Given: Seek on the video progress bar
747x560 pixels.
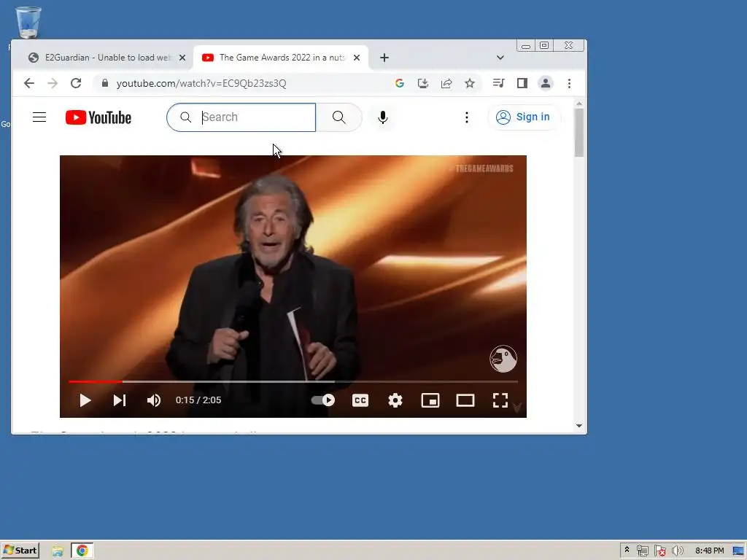Looking at the screenshot, I should 293,381.
